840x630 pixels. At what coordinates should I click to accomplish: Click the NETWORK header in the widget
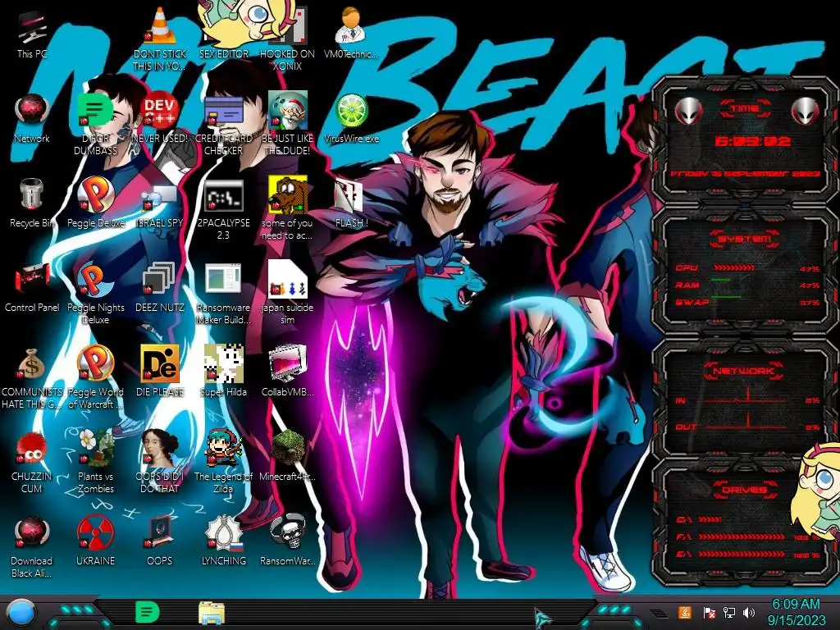tap(745, 371)
